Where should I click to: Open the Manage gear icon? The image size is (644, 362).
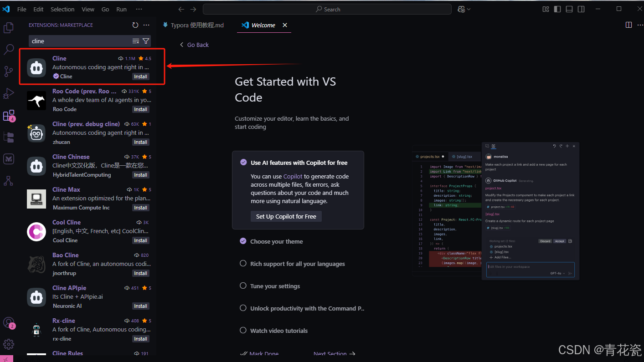pos(9,344)
